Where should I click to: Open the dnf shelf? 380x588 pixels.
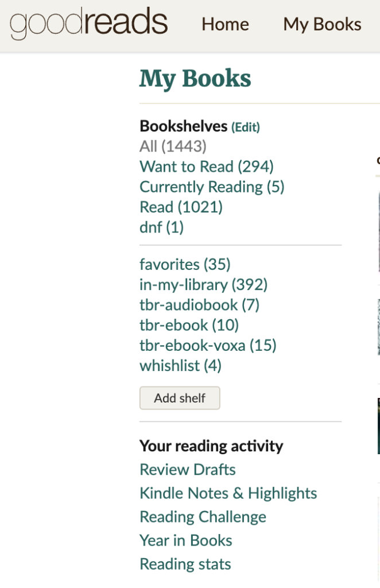(161, 227)
